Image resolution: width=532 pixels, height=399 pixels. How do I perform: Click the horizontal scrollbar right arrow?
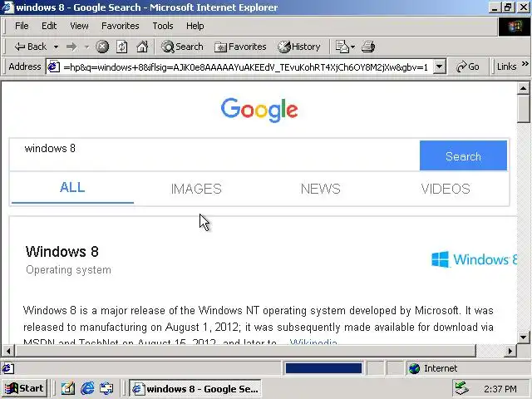[x=510, y=351]
